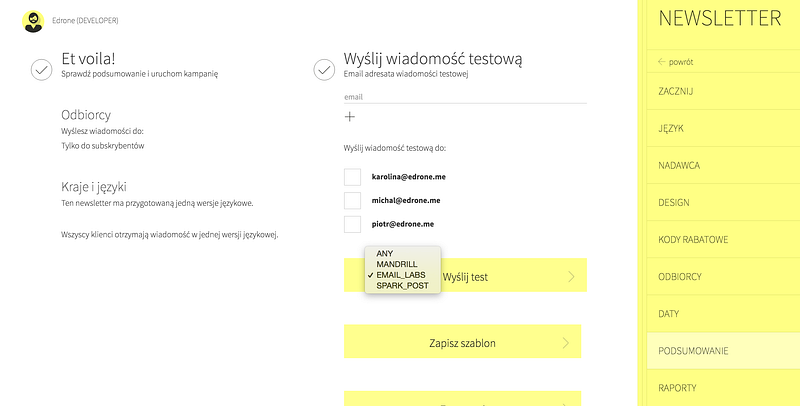Focus the test email input field
The image size is (800, 406).
[x=465, y=97]
